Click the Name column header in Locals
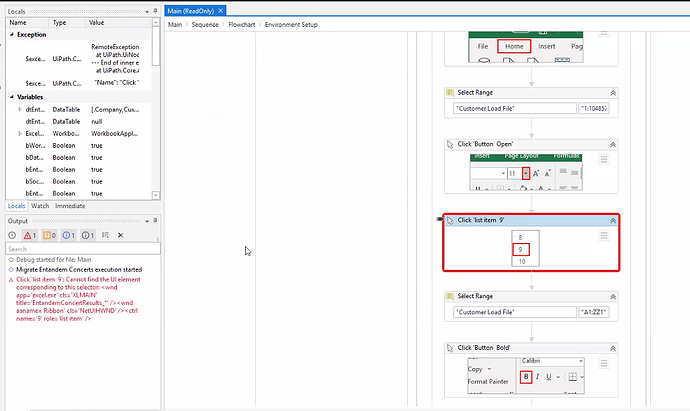Viewport: 690px width, 411px height. (x=27, y=22)
